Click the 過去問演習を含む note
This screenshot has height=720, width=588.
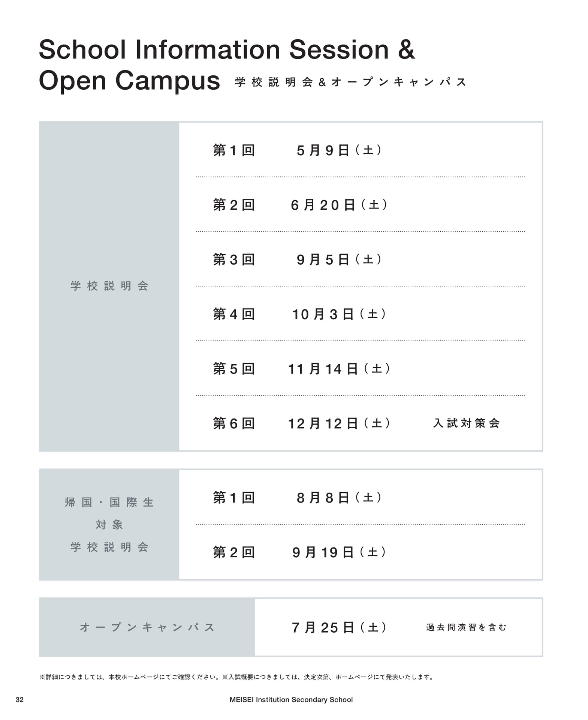[466, 627]
